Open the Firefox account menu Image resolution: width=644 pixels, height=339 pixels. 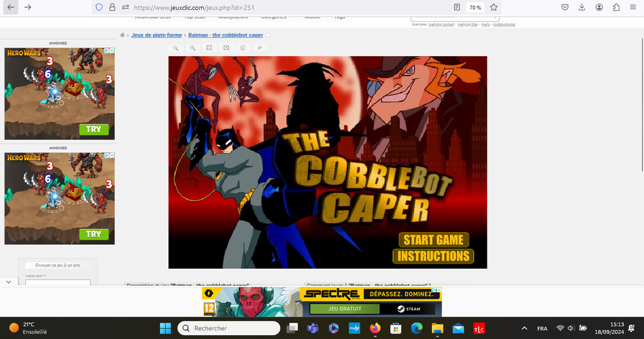point(599,8)
